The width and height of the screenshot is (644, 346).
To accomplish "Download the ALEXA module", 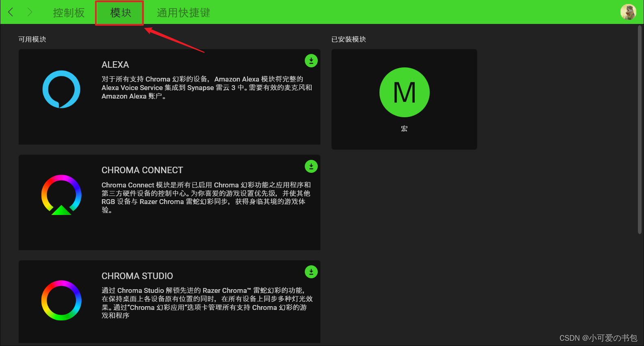I will coord(311,61).
